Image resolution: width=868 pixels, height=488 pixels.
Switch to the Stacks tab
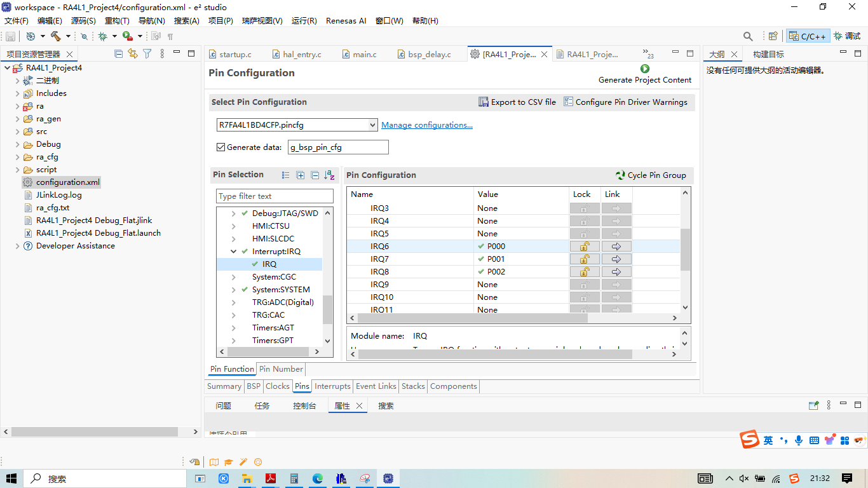point(413,386)
